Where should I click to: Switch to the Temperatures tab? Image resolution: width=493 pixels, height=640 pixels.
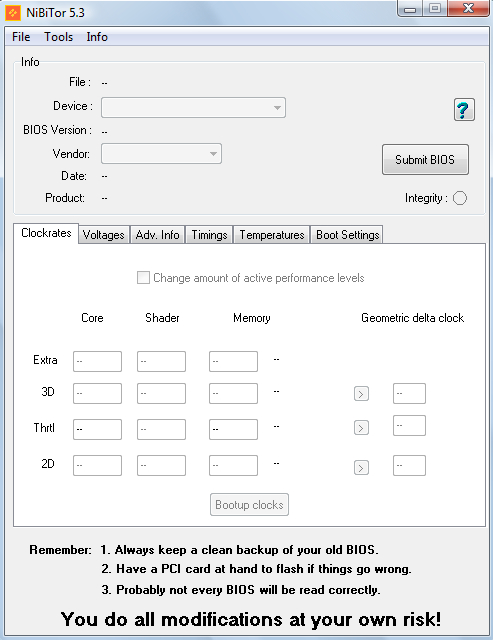pos(272,235)
